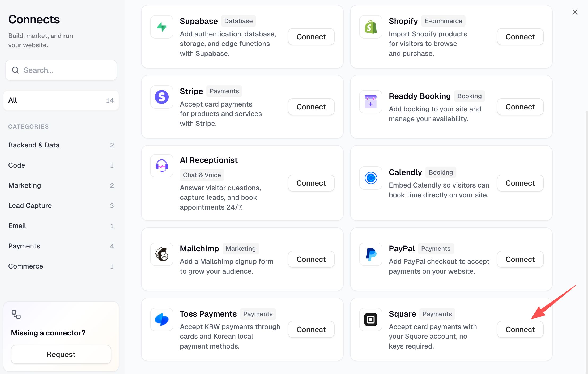588x374 pixels.
Task: Click the Toss Payments logo icon
Action: click(162, 320)
